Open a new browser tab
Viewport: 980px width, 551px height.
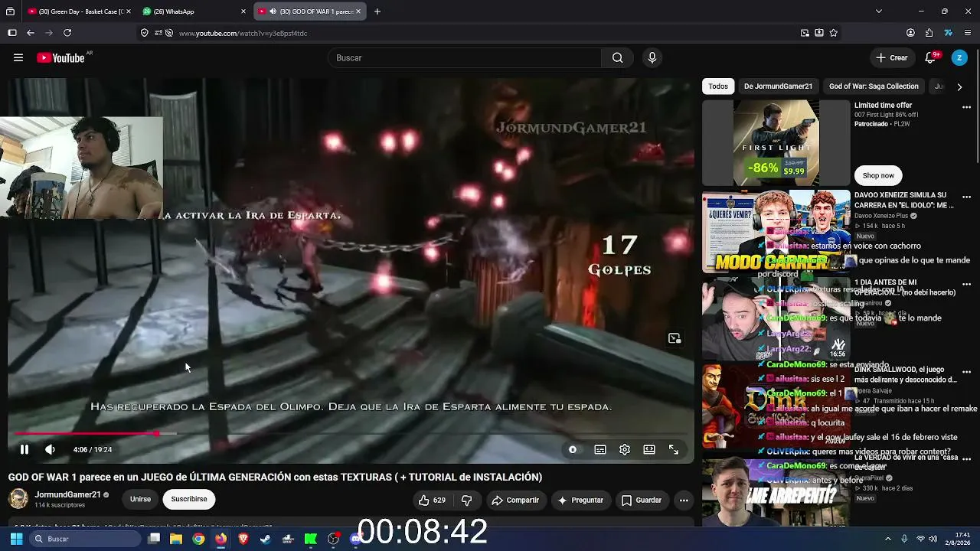(x=377, y=11)
